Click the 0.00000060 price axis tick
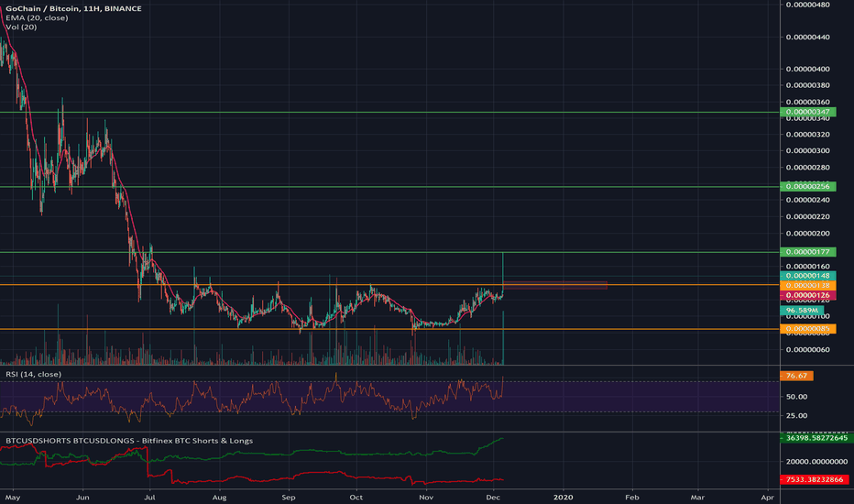854x504 pixels. [x=807, y=350]
